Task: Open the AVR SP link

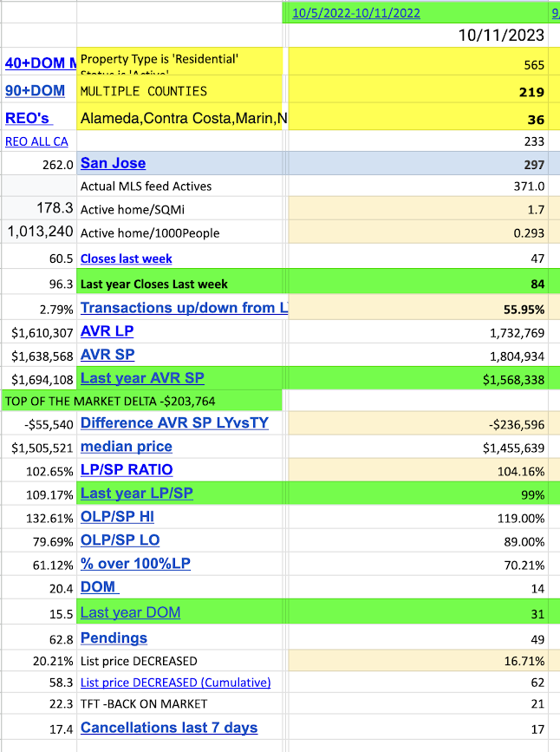Action: click(x=107, y=355)
